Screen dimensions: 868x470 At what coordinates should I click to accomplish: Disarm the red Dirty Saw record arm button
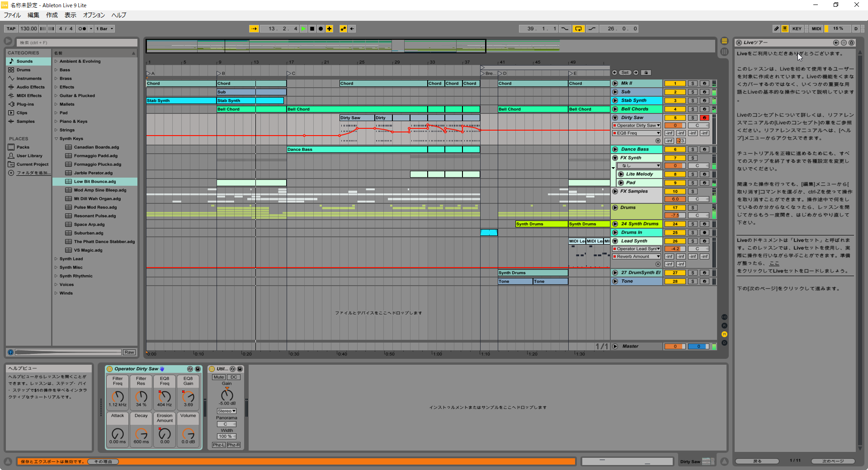(704, 117)
